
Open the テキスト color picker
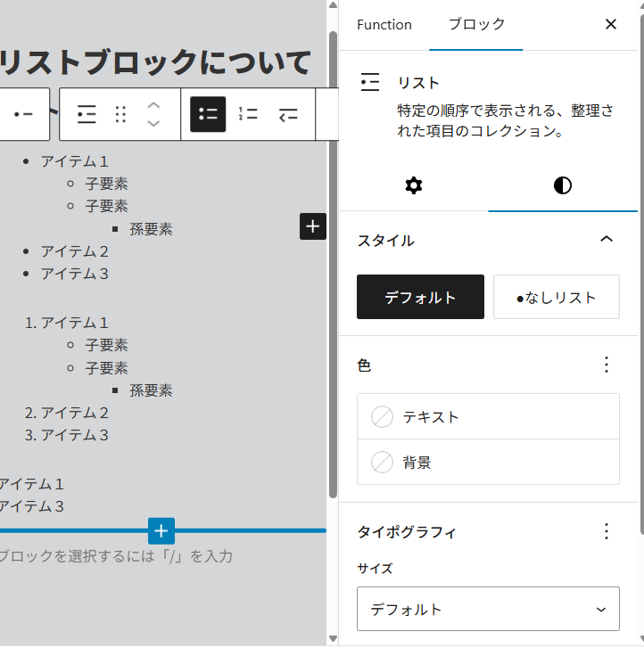[488, 416]
